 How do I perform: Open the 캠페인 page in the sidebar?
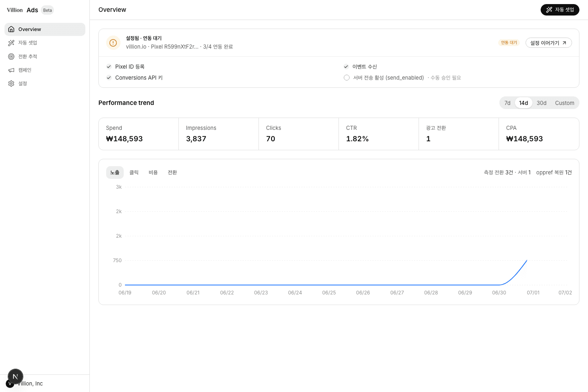(x=45, y=70)
